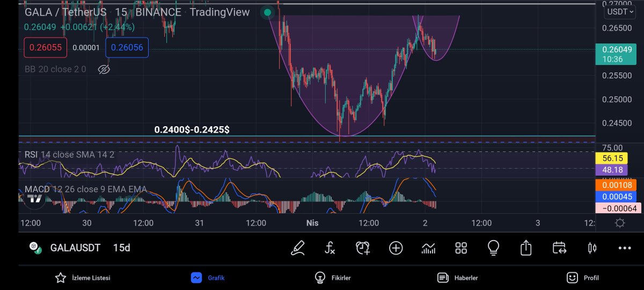The image size is (644, 290).
Task: Tap the add plus circle icon
Action: coord(396,248)
